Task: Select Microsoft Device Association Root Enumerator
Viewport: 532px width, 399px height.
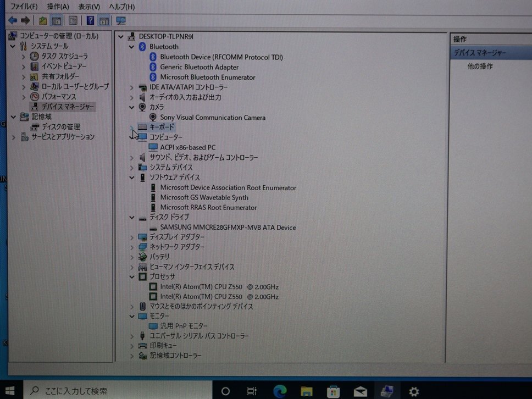Action: pyautogui.click(x=228, y=187)
